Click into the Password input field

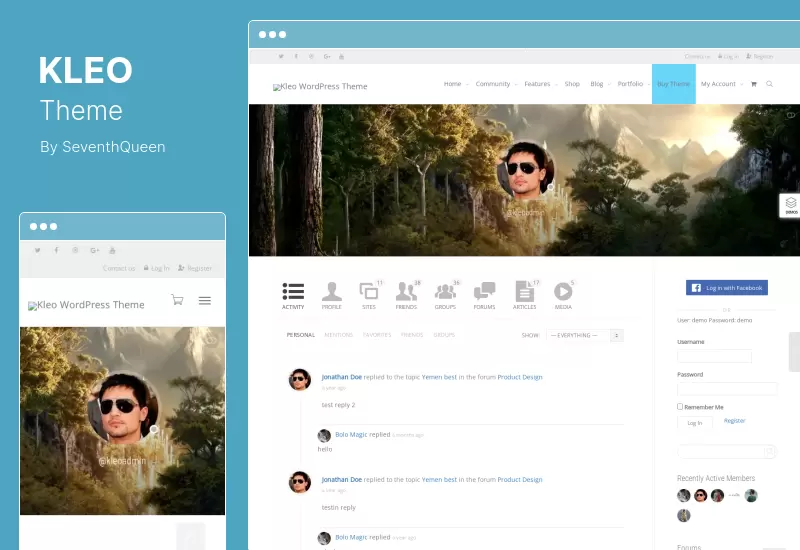click(x=727, y=389)
